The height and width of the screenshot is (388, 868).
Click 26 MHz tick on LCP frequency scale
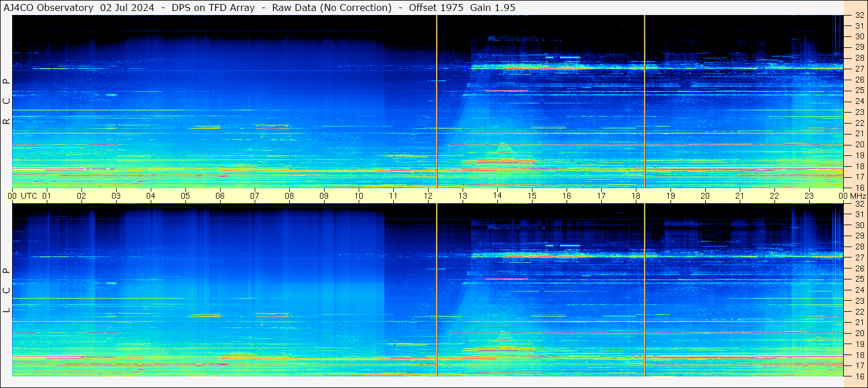tap(859, 268)
